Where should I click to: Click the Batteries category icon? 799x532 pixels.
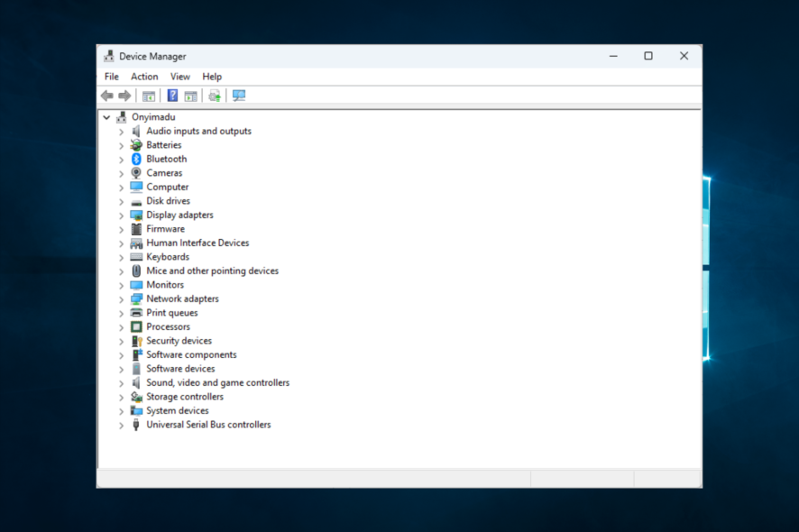pos(136,145)
